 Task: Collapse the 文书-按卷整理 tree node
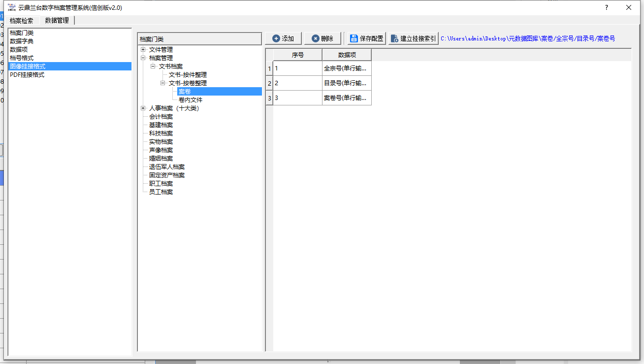point(162,83)
